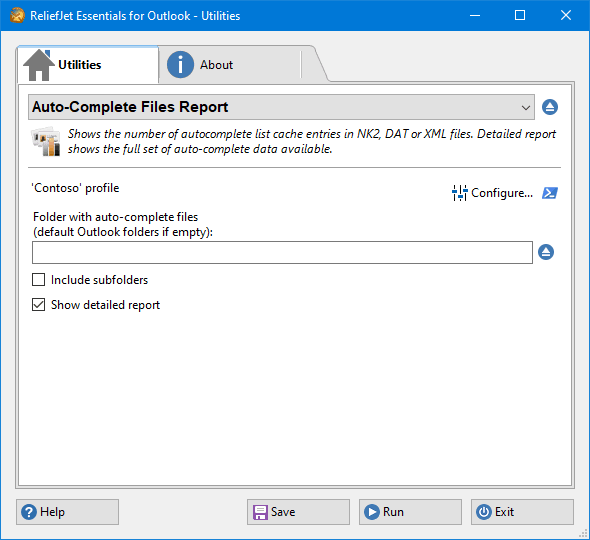
Task: Open Help from bottom button
Action: tap(67, 512)
